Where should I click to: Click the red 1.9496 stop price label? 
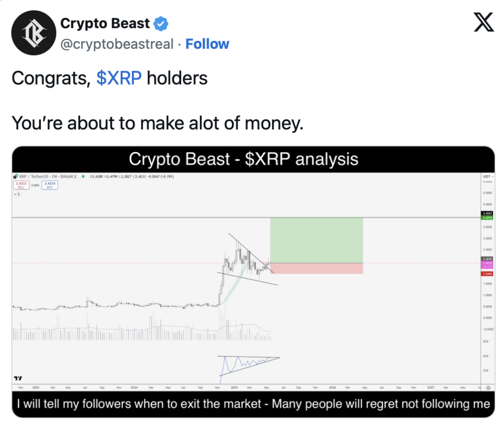click(487, 273)
